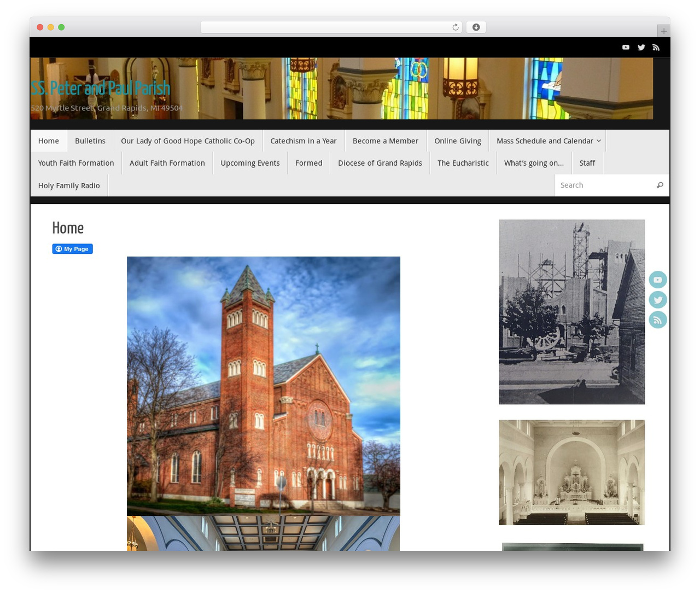Click the Facebook My Page button
Viewport: 700px width, 593px height.
(73, 249)
